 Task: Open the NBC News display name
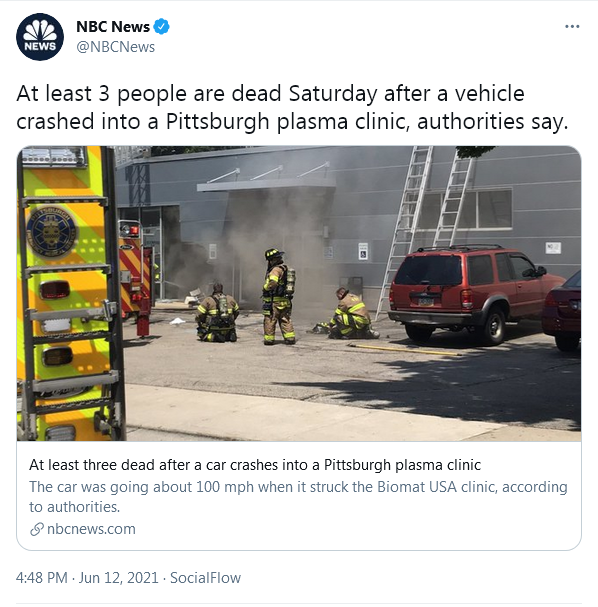pyautogui.click(x=113, y=27)
